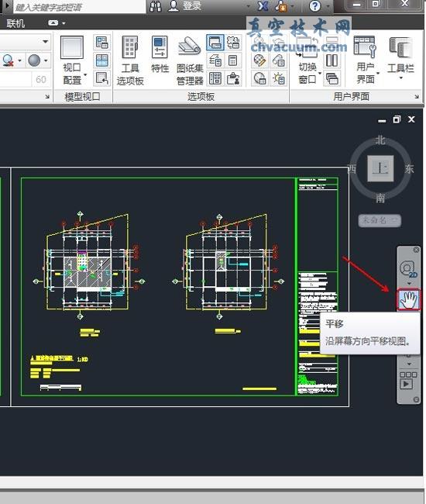Viewport: 426px width, 504px height.
Task: Click the Restore viewport icon in 模型视口 panel
Action: 102,78
